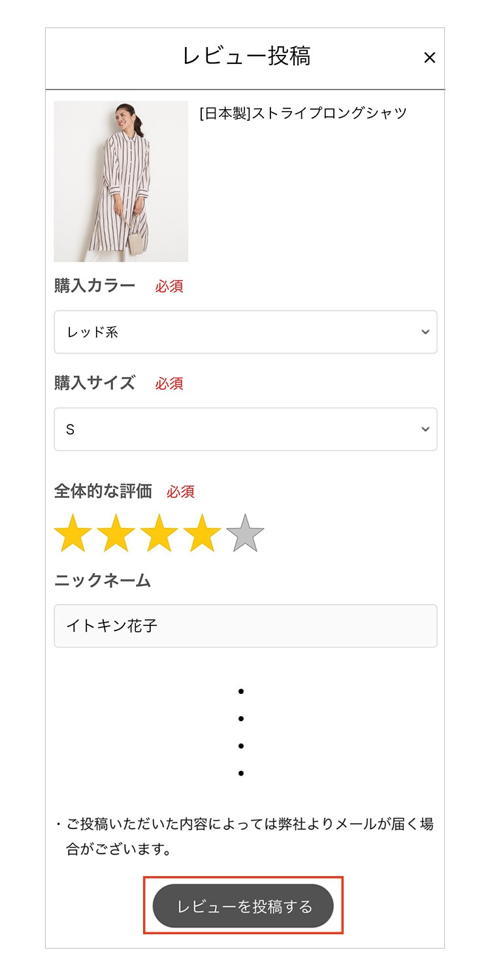Click the 購入サイズ field label

coord(95,383)
